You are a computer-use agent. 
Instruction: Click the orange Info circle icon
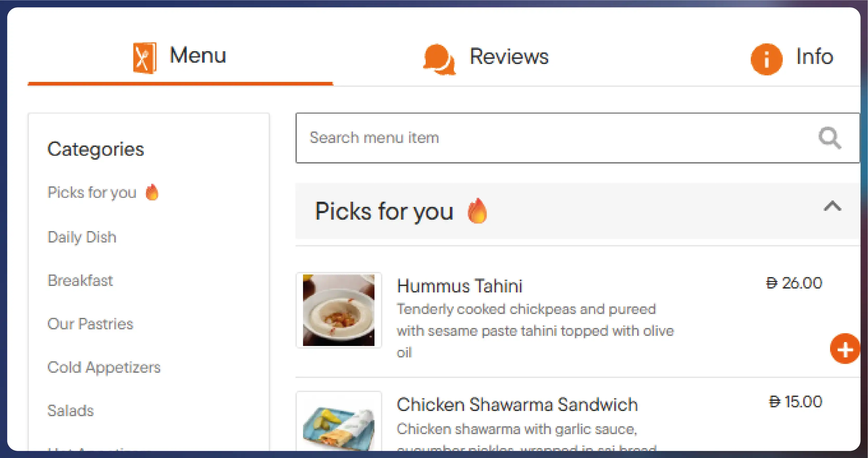click(766, 59)
